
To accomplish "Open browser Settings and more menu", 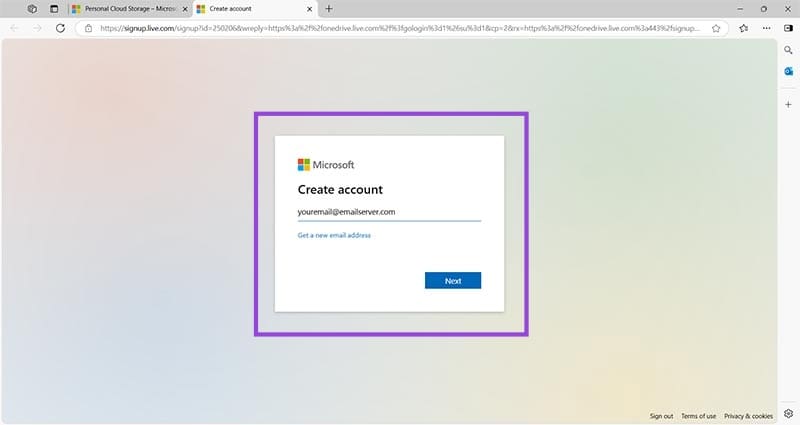I will click(766, 29).
